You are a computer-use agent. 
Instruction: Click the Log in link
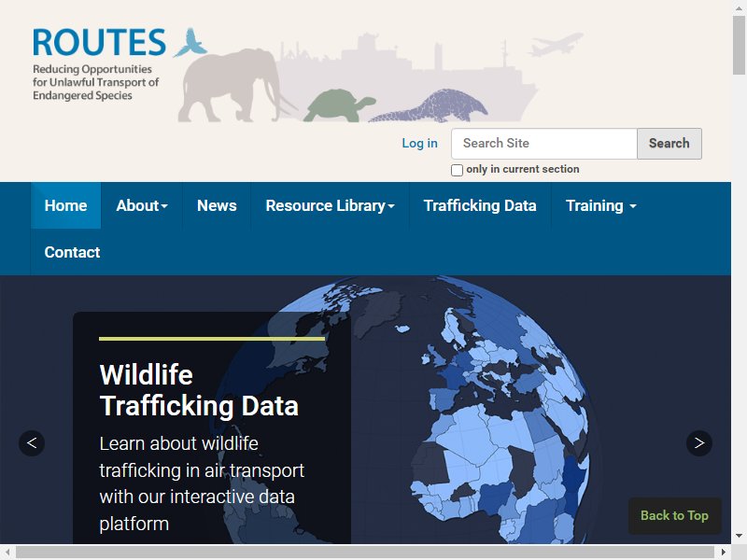pos(419,143)
